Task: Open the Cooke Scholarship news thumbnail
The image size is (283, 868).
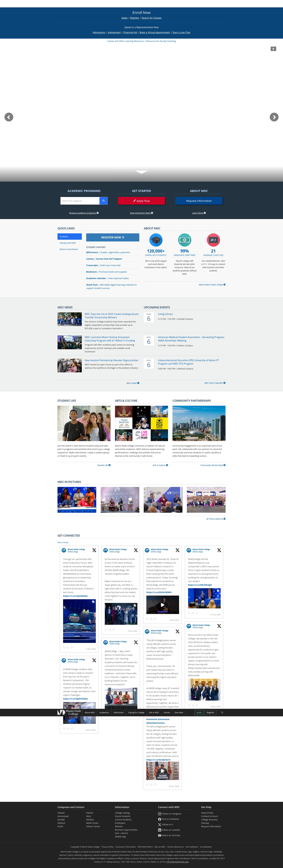Action: [70, 319]
